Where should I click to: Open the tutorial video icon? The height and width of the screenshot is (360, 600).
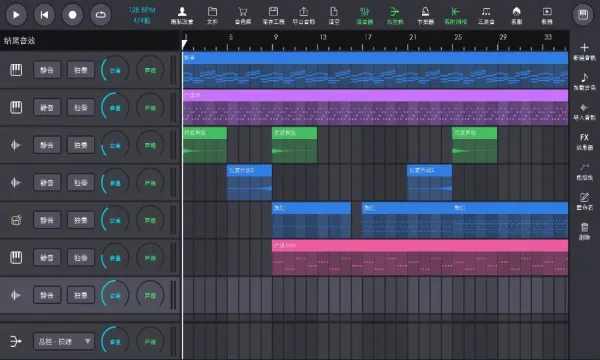(547, 15)
